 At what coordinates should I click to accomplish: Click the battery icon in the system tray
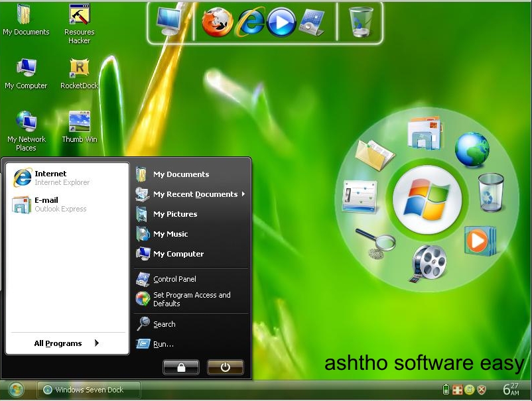pyautogui.click(x=446, y=390)
